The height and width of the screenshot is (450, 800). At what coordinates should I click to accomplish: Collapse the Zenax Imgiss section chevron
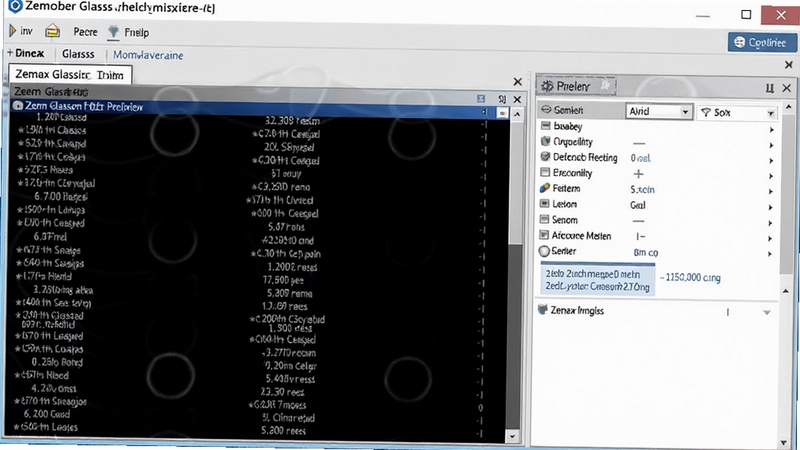click(x=766, y=312)
